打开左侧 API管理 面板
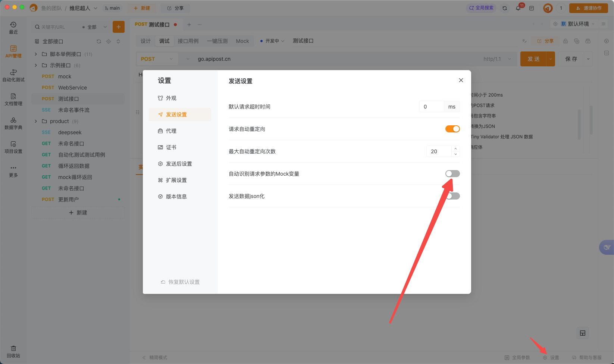The width and height of the screenshot is (614, 364). [13, 51]
